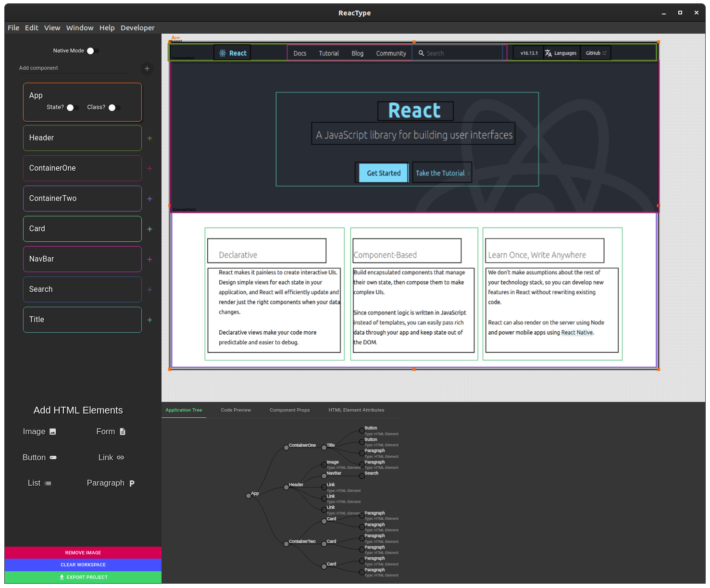This screenshot has width=710, height=588.
Task: Add Title child via plus icon
Action: pos(149,320)
